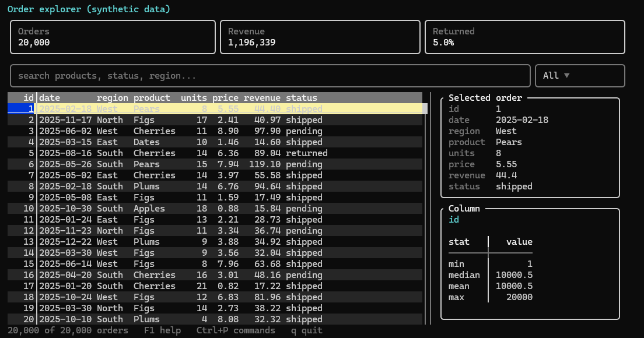Click date 2025-06-14 in order 15
This screenshot has height=338, width=644.
65,264
